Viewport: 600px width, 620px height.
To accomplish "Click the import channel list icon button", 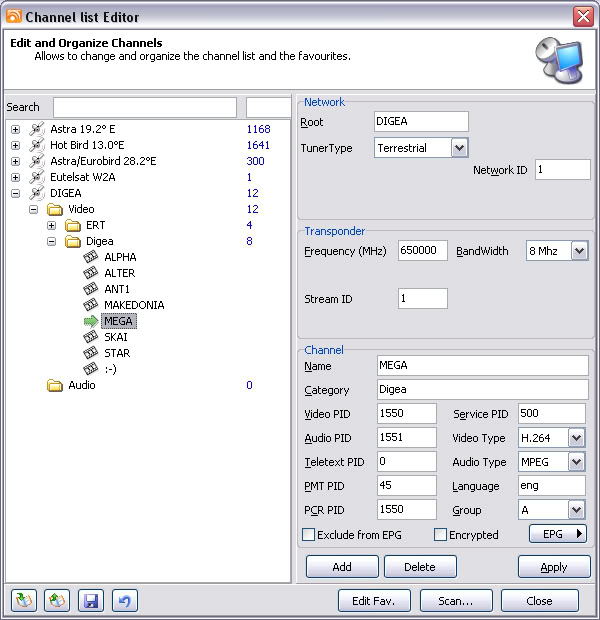I will tap(23, 600).
